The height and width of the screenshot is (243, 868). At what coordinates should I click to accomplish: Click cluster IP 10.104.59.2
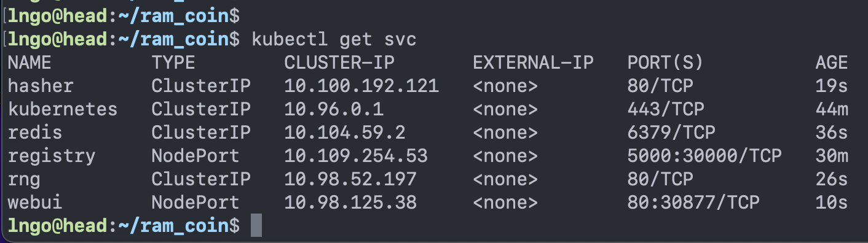click(x=345, y=133)
